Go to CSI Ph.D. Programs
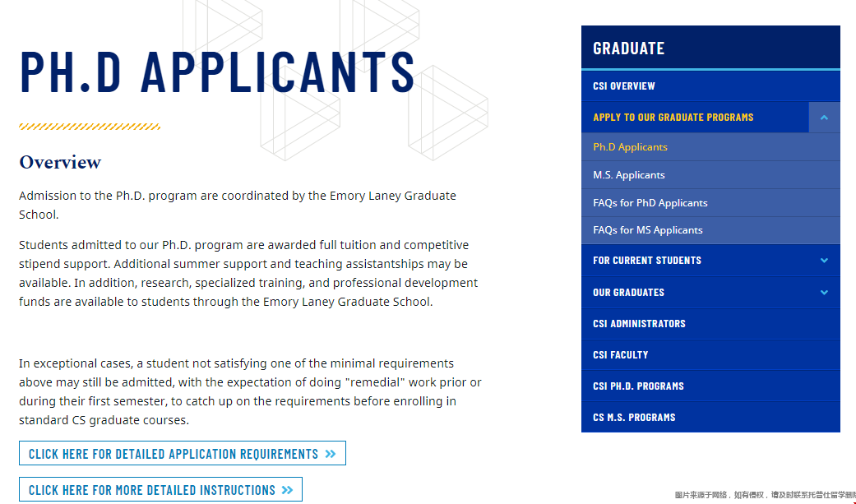The height and width of the screenshot is (504, 856). (710, 386)
